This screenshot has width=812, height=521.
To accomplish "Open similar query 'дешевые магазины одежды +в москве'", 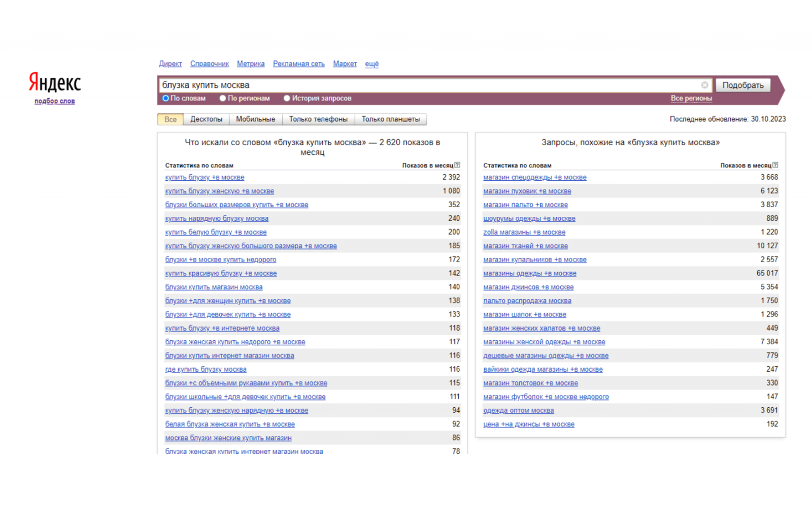I will [546, 356].
